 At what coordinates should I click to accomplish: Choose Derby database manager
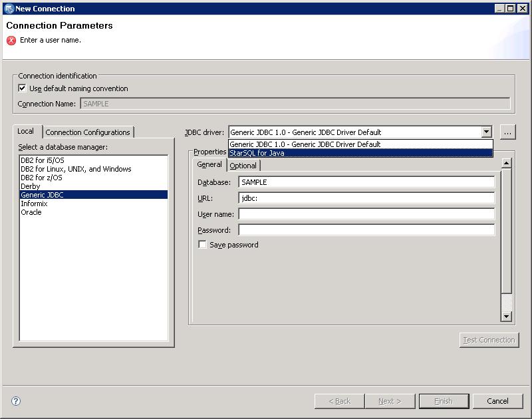click(31, 186)
